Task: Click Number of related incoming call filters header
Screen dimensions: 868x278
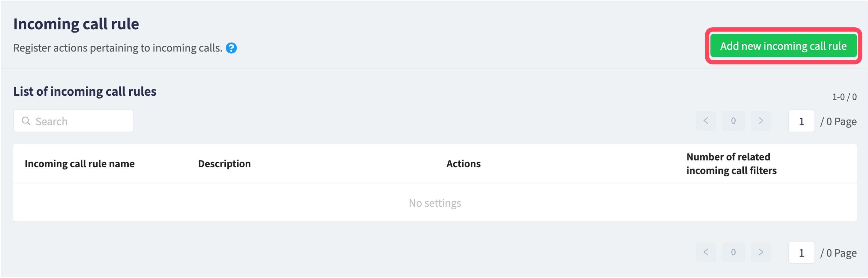Action: [732, 164]
